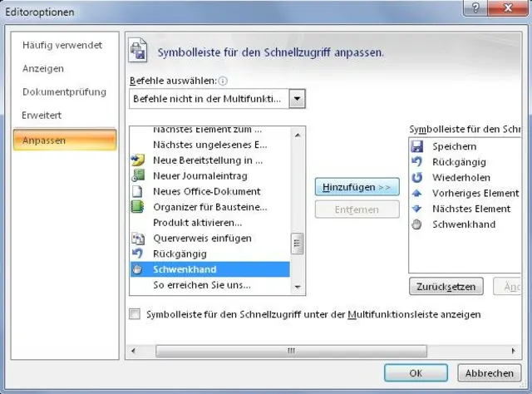Select 'Rückgängig' in the left command list
The height and width of the screenshot is (394, 532).
[210, 254]
